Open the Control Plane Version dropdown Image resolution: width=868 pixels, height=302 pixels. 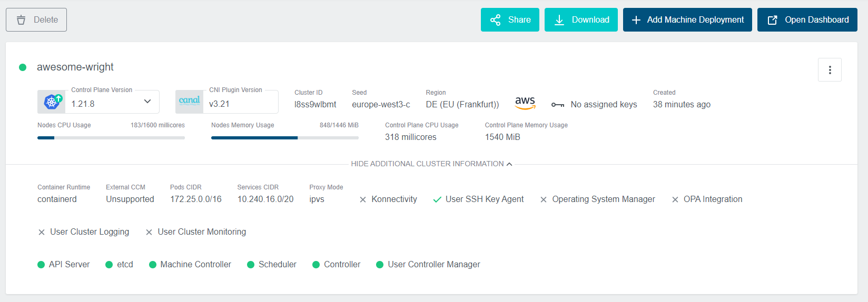point(147,102)
